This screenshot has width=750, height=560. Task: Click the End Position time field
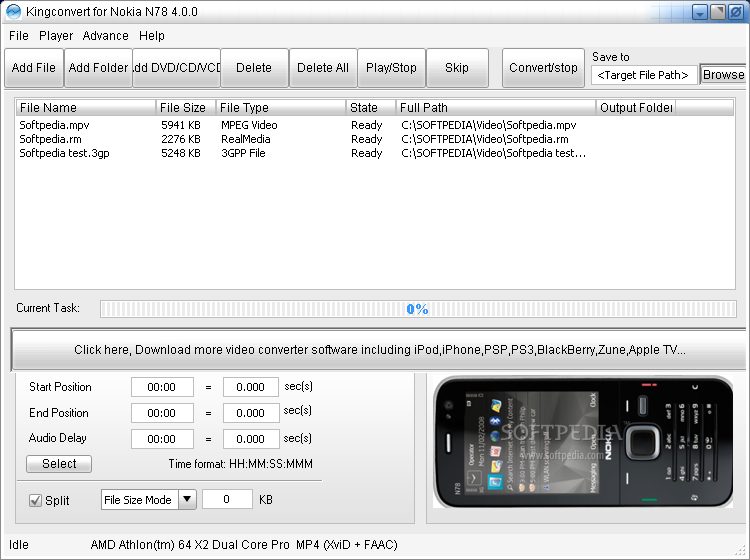click(162, 413)
